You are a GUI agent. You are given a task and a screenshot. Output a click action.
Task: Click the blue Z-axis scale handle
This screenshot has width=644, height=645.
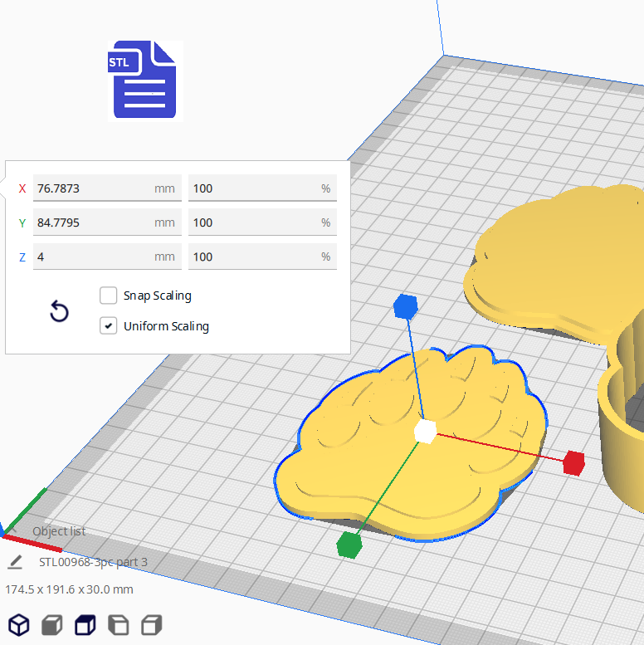point(404,306)
